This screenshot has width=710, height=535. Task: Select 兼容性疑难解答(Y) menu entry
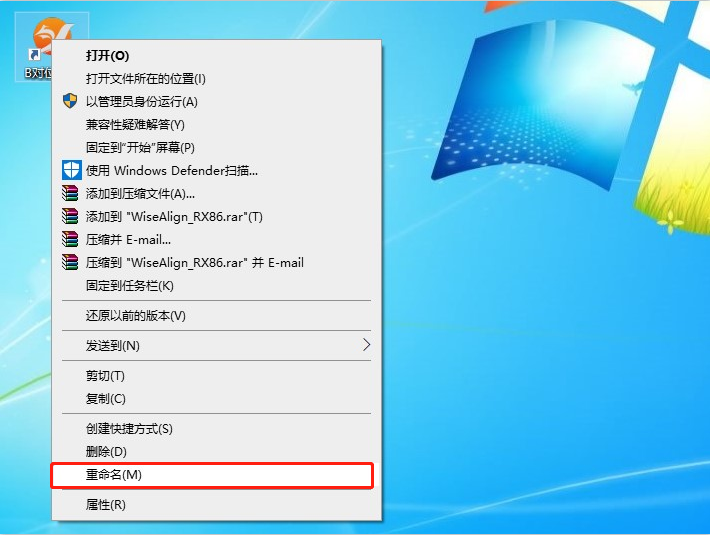click(135, 125)
